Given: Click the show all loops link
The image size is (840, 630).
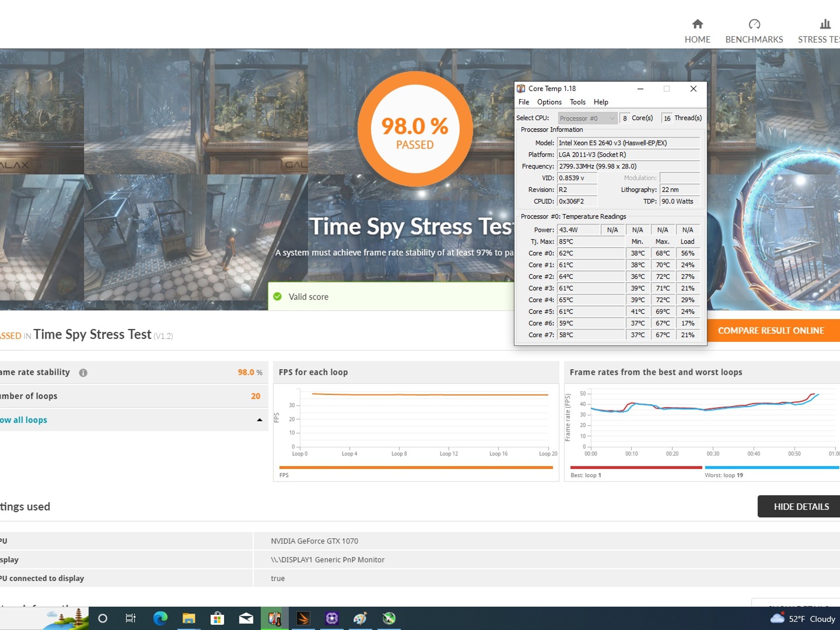Looking at the screenshot, I should click(23, 420).
